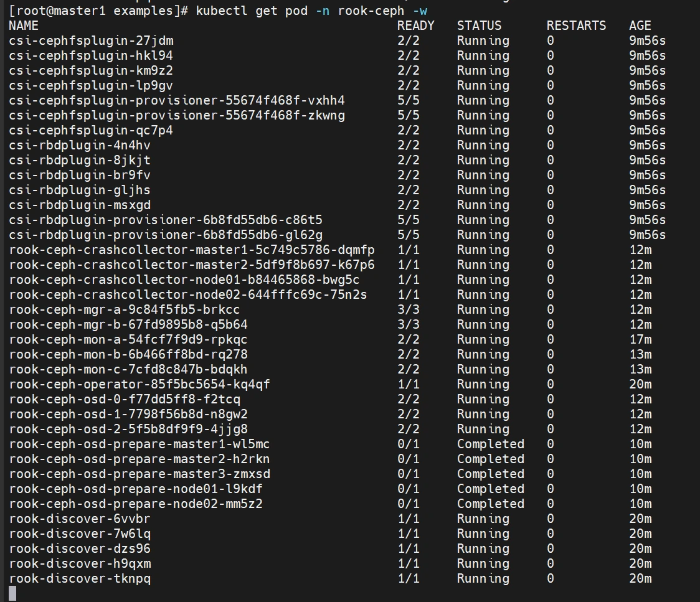Click pod name rook-ceph-crashcollector-master1-5c749c5786-dqmfp
The width and height of the screenshot is (700, 602).
pyautogui.click(x=192, y=250)
